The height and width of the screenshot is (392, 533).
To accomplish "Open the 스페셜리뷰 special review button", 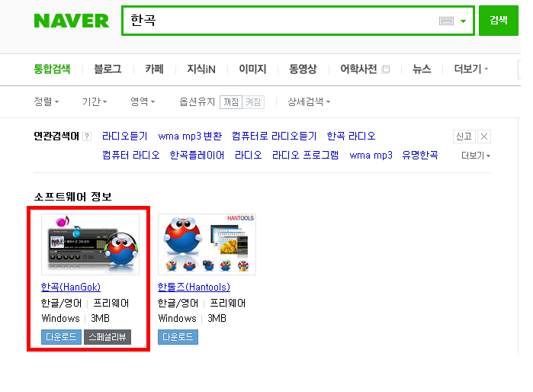I will point(108,337).
